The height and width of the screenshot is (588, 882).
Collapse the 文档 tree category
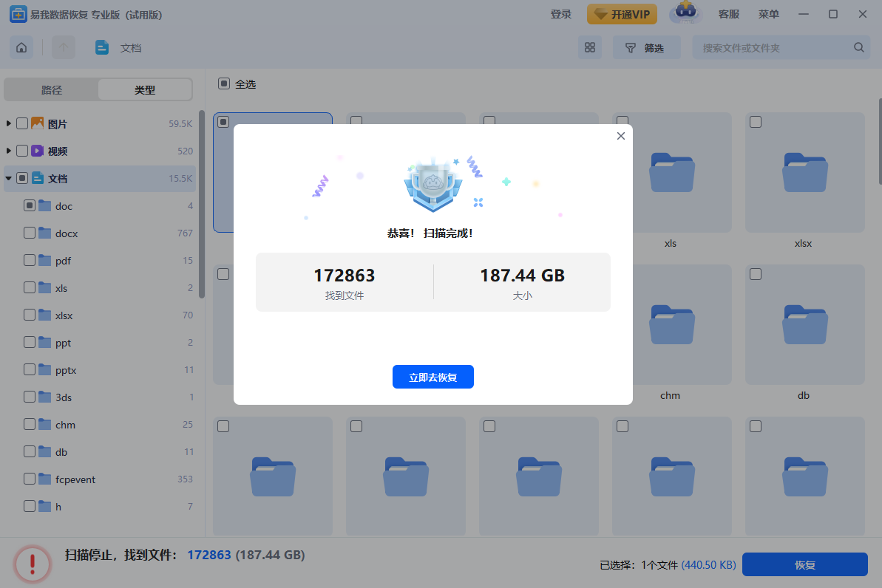[9, 178]
